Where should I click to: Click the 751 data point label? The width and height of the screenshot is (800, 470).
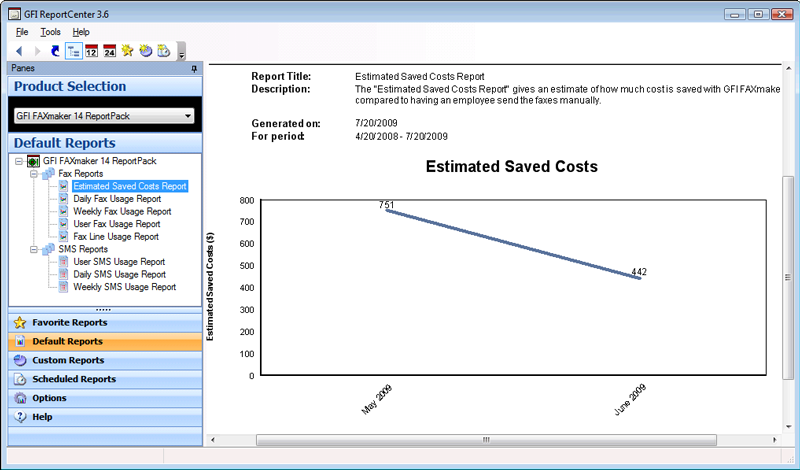click(x=387, y=205)
